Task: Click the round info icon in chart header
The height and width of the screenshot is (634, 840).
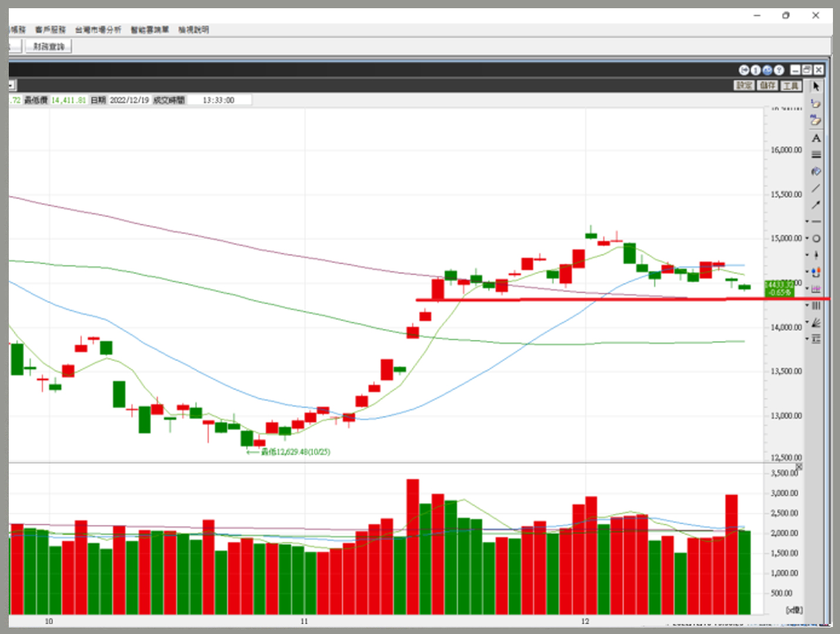Action: tap(756, 70)
